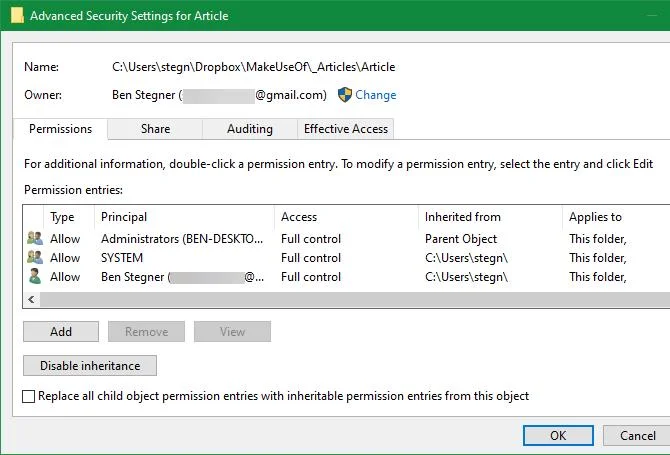Click the Administrators group icon

coord(35,238)
